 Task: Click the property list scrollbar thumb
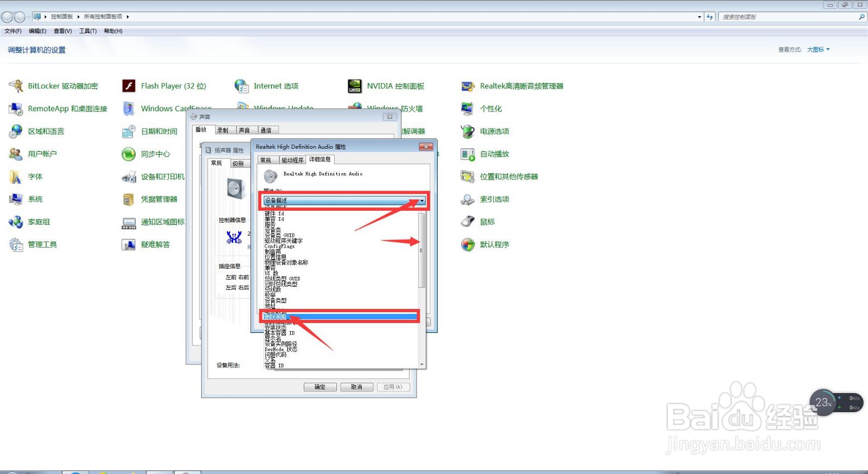coord(422,250)
